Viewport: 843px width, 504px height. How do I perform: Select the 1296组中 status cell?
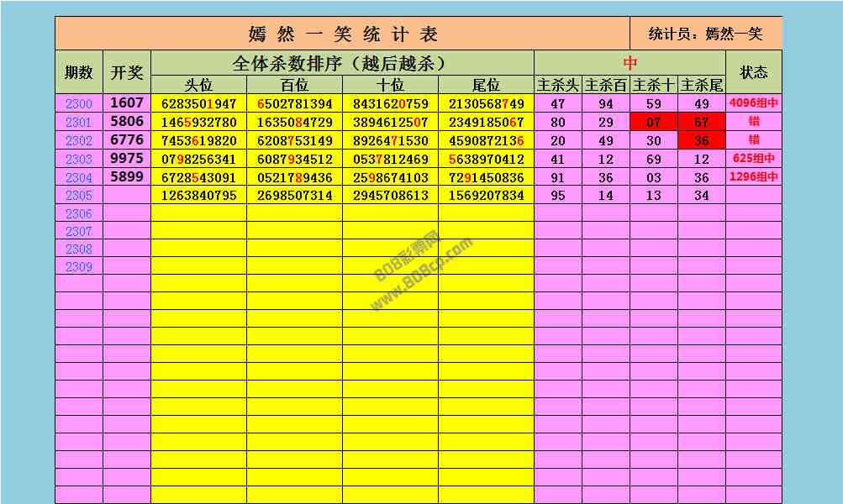754,177
